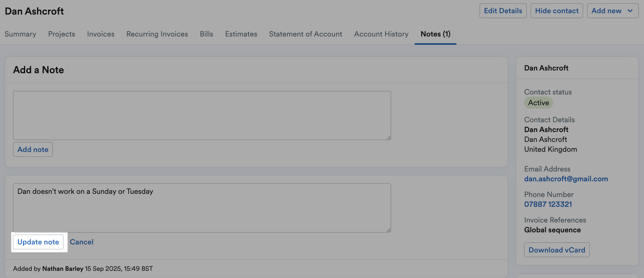Click the Dan Ashcroft page heading

pos(34,11)
